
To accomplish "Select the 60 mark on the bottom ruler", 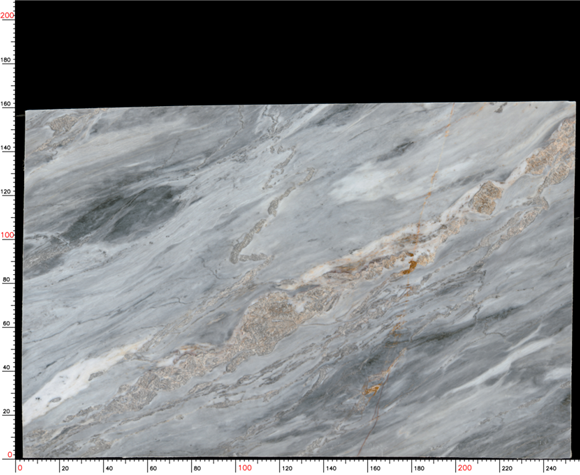I will point(153,469).
